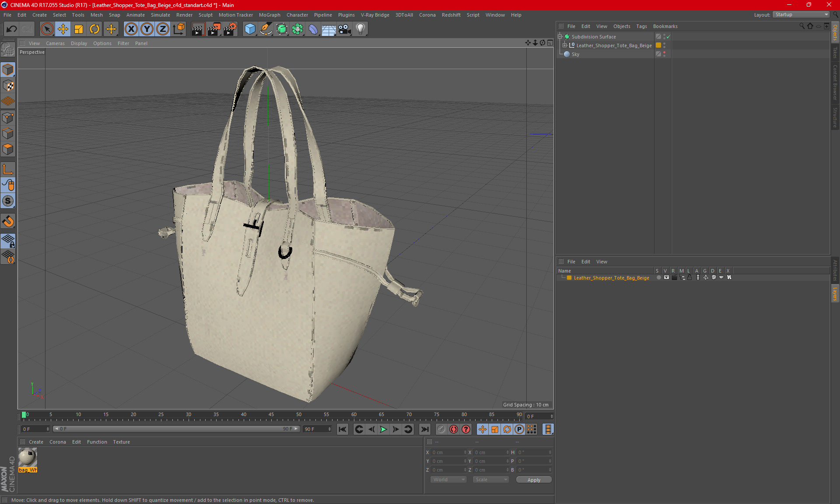Select the Rotate tool icon
The image size is (840, 504).
click(94, 29)
